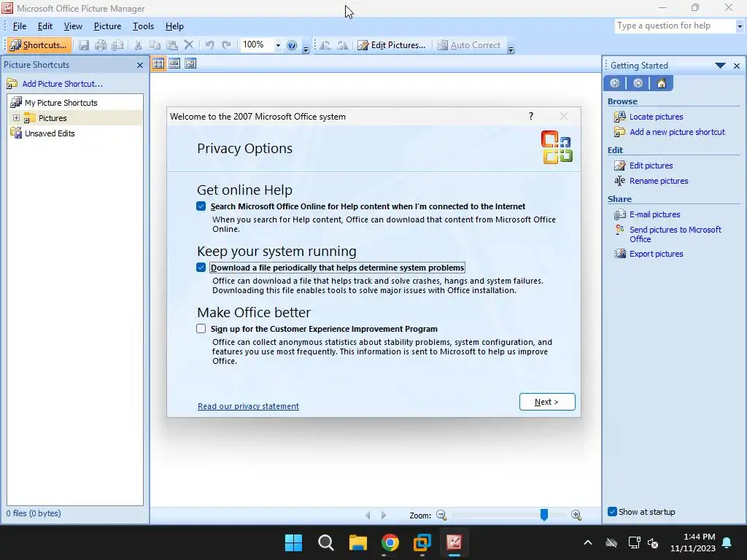This screenshot has width=747, height=560.
Task: Click the Back arrow in Getting Started
Action: [614, 83]
